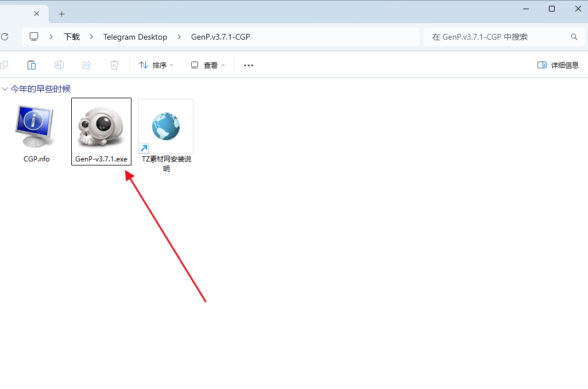Image resolution: width=588 pixels, height=389 pixels.
Task: Open the three-dot more options menu
Action: [248, 66]
